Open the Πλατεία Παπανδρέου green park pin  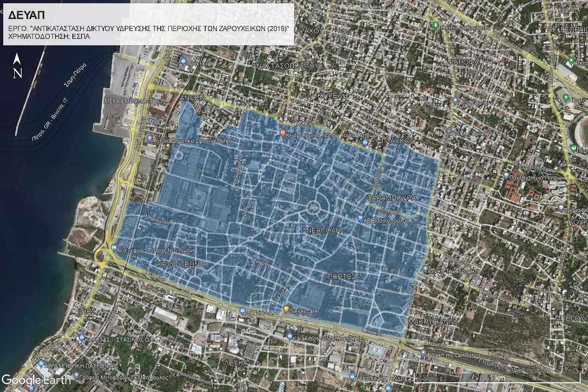coord(435,25)
